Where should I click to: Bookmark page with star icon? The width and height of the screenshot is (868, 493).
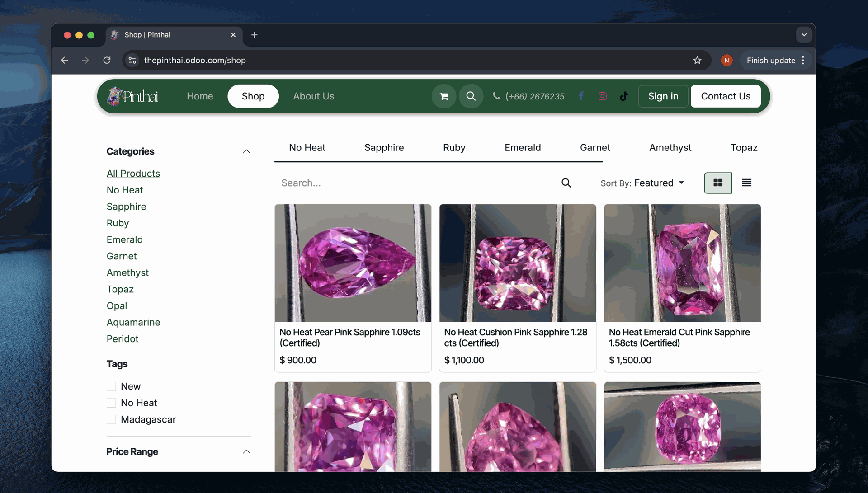[697, 60]
